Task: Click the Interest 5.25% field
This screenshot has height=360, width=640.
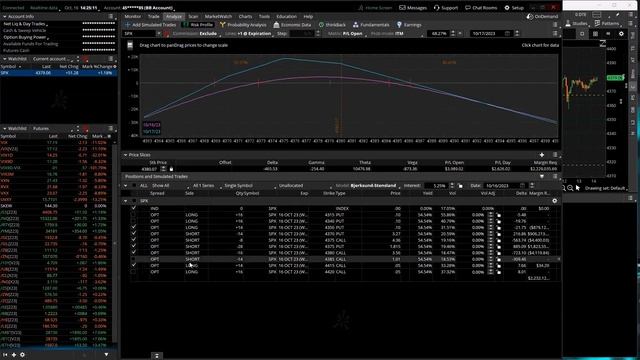Action: pos(436,186)
